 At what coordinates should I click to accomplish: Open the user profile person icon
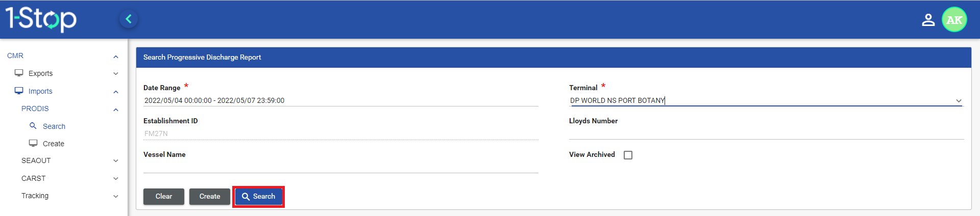click(x=928, y=20)
